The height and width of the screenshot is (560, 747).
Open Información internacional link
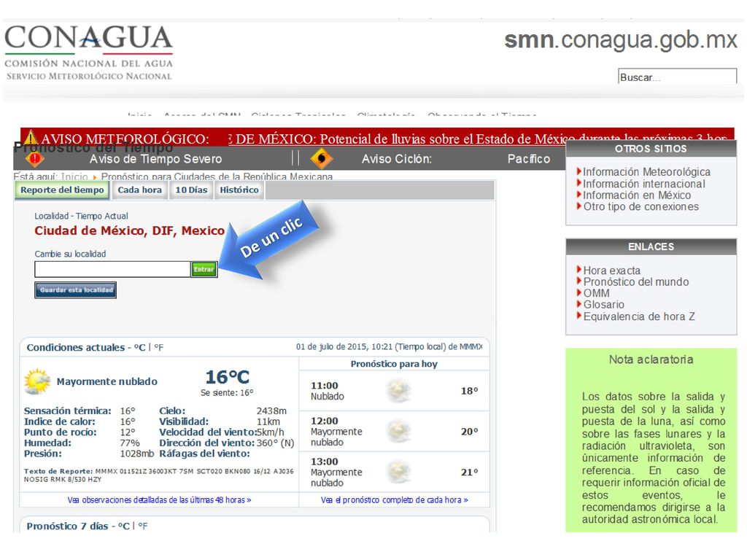pos(644,184)
